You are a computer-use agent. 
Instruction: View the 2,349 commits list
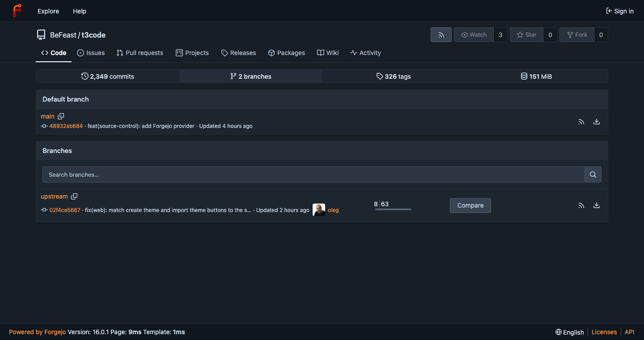108,76
